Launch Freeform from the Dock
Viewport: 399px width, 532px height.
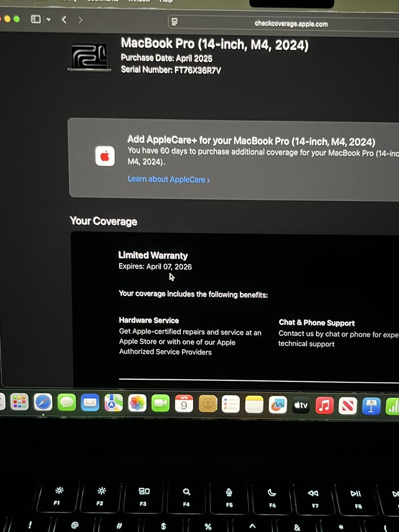tap(278, 405)
